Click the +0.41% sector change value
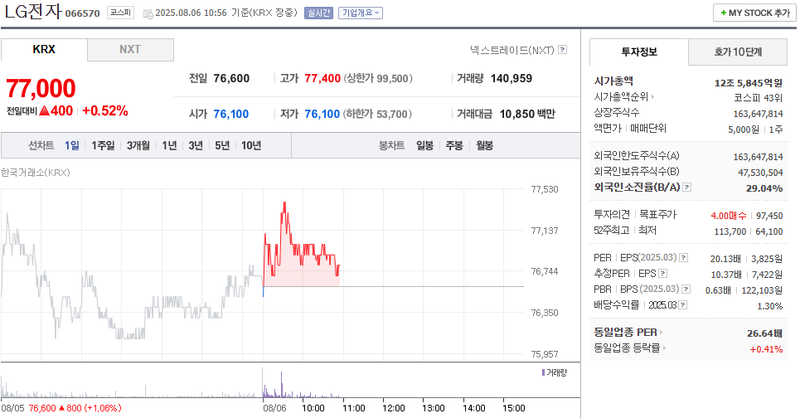Screen dimensions: 800x419 (x=766, y=349)
